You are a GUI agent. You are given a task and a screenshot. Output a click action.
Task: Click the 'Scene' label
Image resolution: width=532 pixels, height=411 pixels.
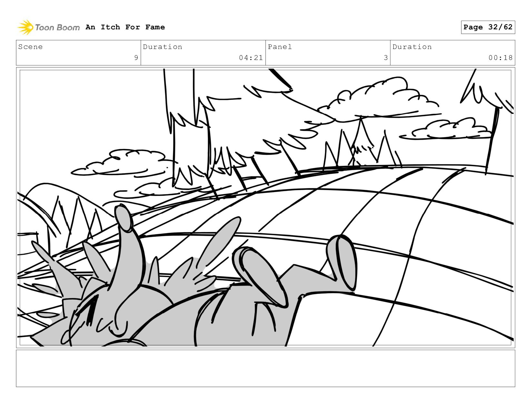coord(30,47)
